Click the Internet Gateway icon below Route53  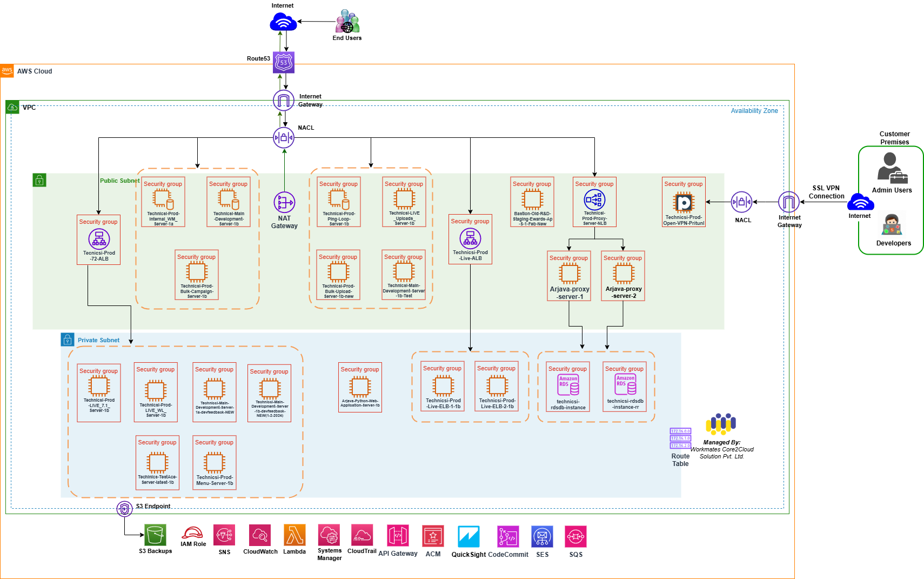(x=283, y=102)
